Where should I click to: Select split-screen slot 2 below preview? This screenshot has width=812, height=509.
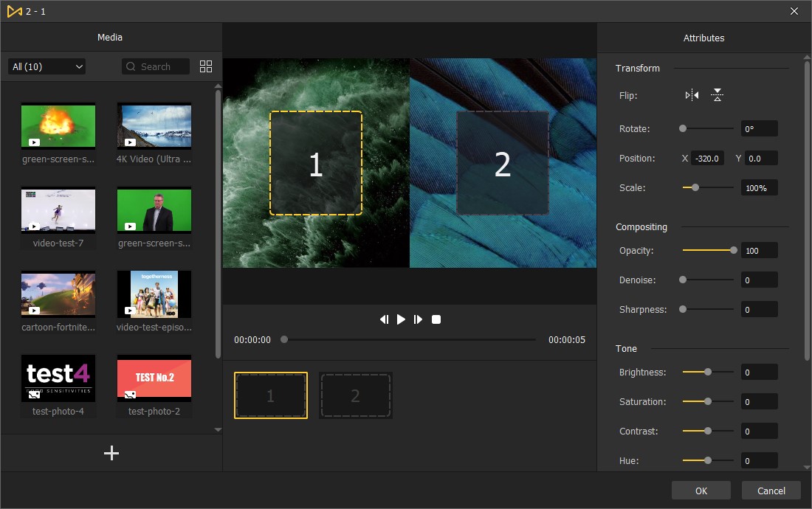click(x=355, y=396)
